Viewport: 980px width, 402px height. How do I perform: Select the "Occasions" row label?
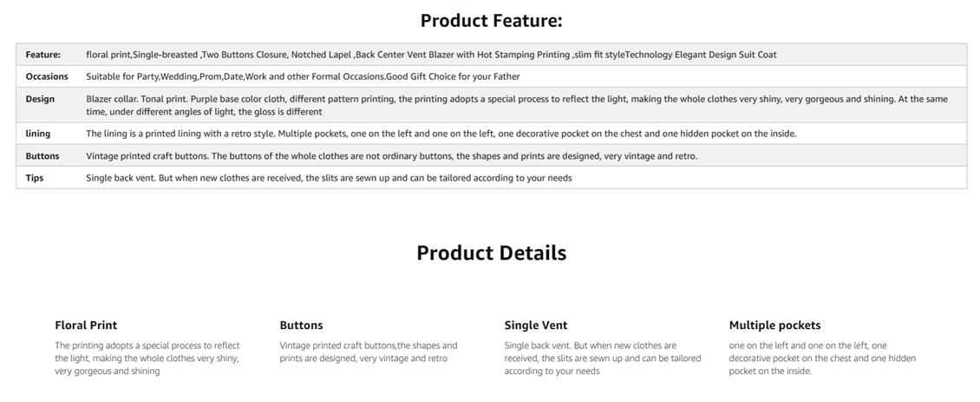pyautogui.click(x=47, y=76)
